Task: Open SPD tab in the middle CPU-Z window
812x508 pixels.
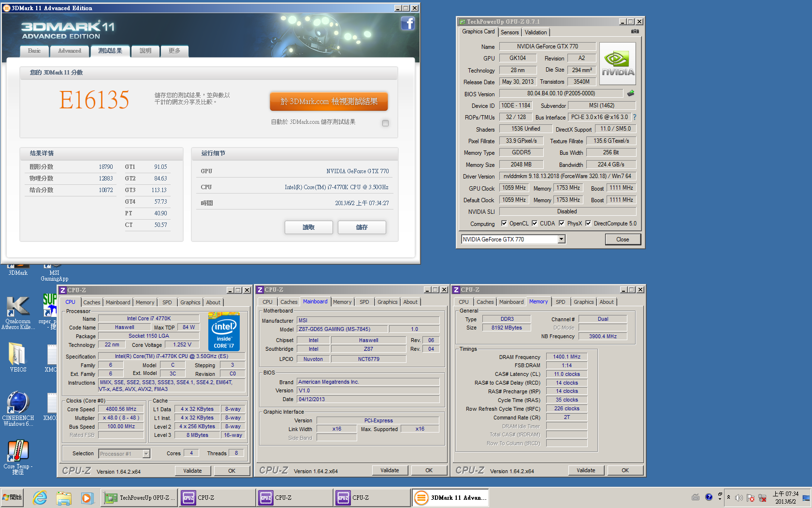Action: click(364, 302)
